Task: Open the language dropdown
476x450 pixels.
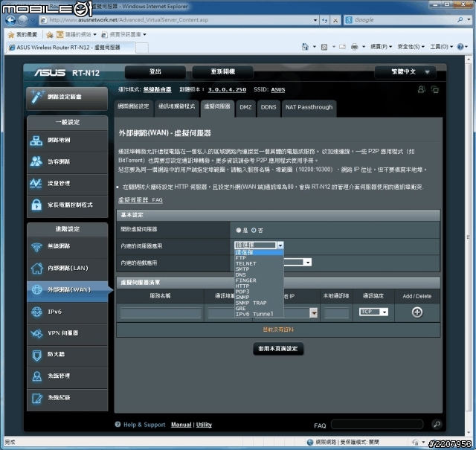Action: tap(405, 72)
